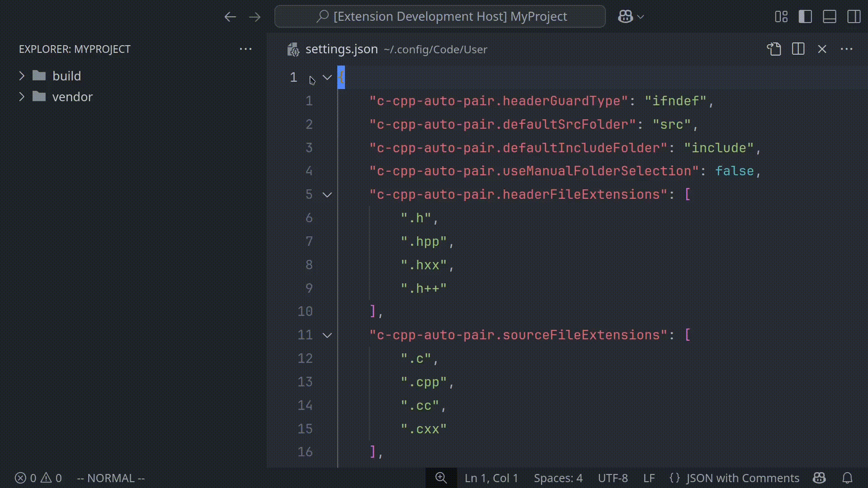Screen dimensions: 868x488
Task: Open the Customize Layout icon
Action: (x=781, y=17)
